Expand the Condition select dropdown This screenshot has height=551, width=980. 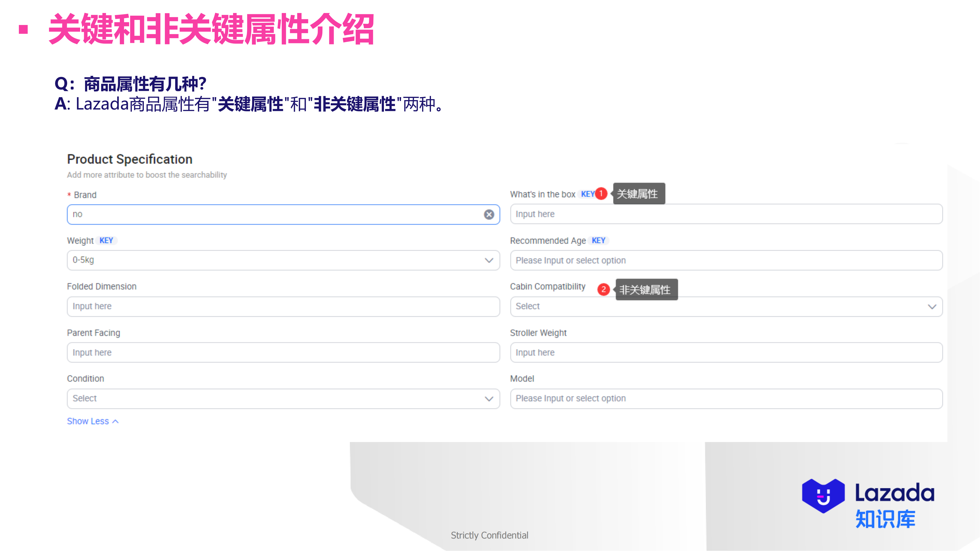pos(488,398)
